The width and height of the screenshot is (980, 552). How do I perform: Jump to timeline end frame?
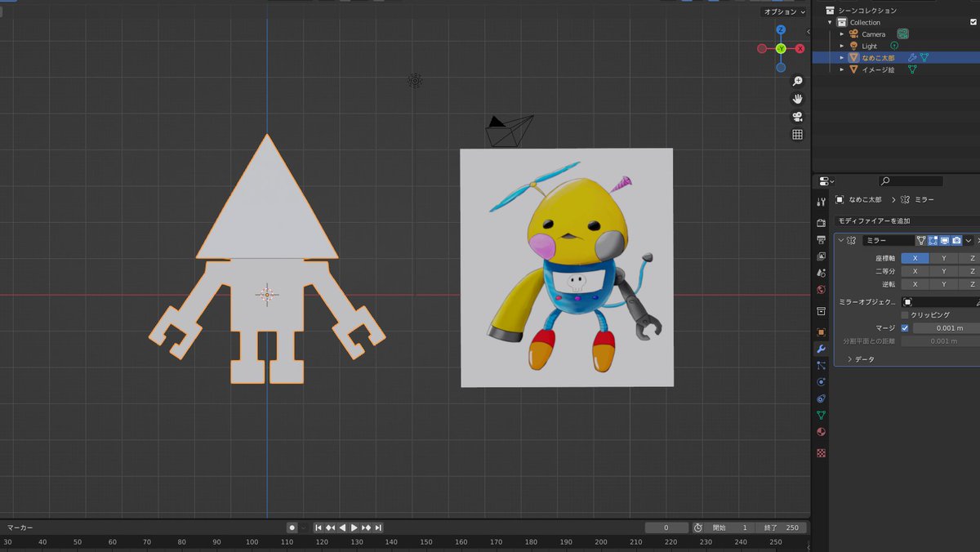click(378, 528)
